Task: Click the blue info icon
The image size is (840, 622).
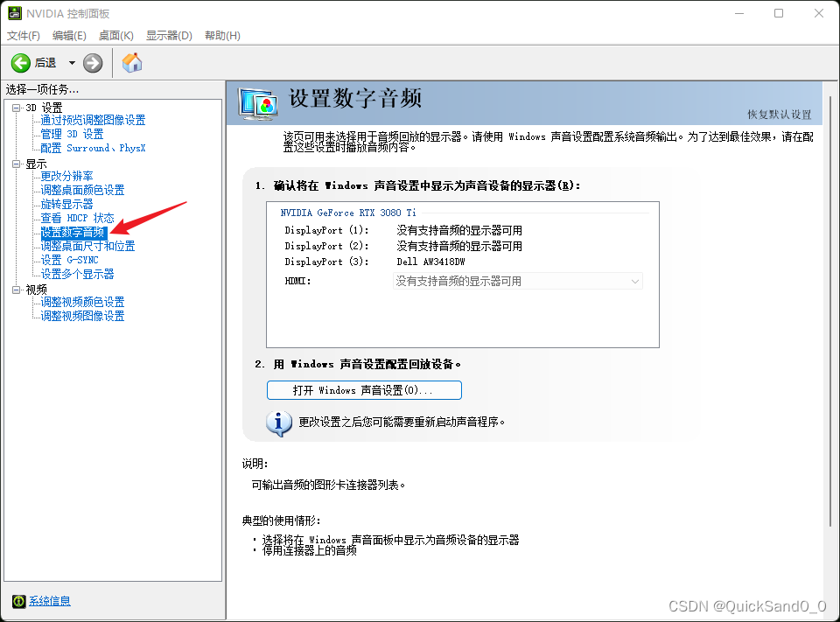Action: coord(278,423)
